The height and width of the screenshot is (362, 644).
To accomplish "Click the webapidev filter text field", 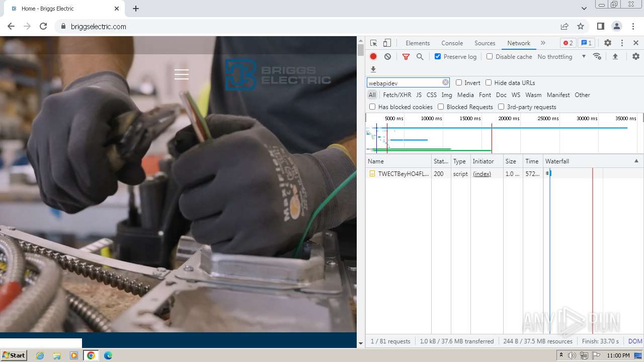I will (x=404, y=83).
